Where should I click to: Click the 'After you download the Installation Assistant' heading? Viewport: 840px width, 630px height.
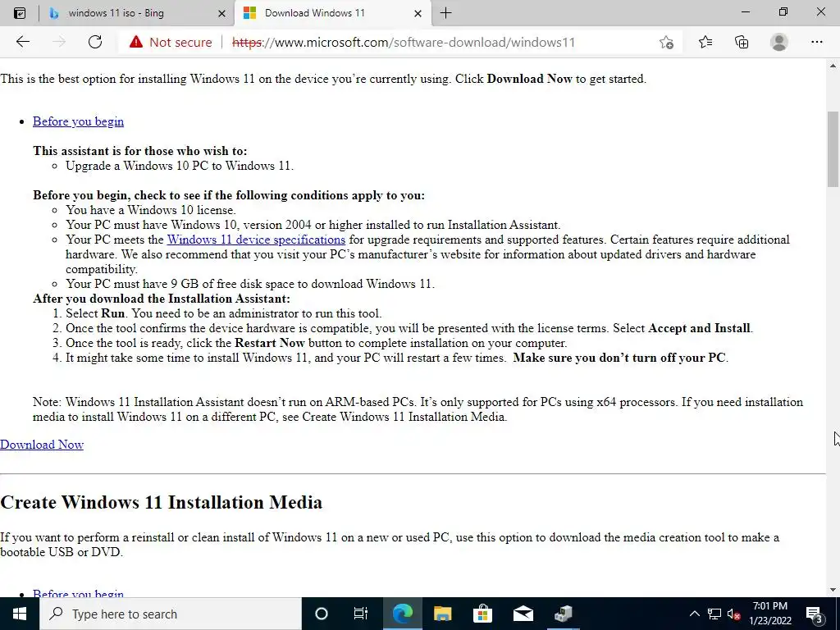[162, 299]
